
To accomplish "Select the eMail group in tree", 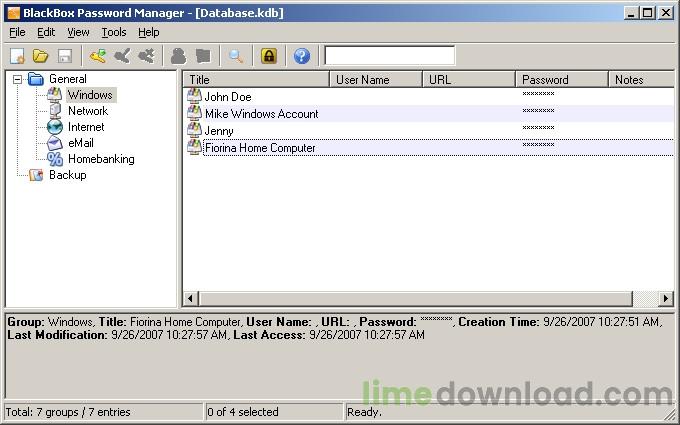I will [x=81, y=143].
